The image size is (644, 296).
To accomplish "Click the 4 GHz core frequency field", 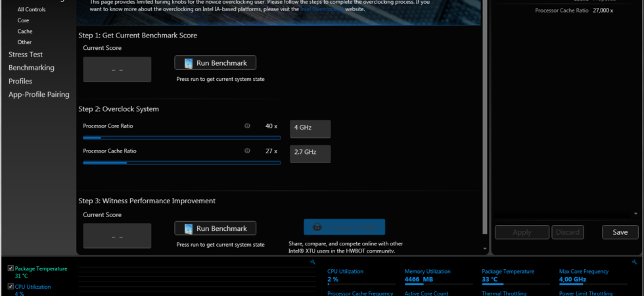I will tap(310, 129).
